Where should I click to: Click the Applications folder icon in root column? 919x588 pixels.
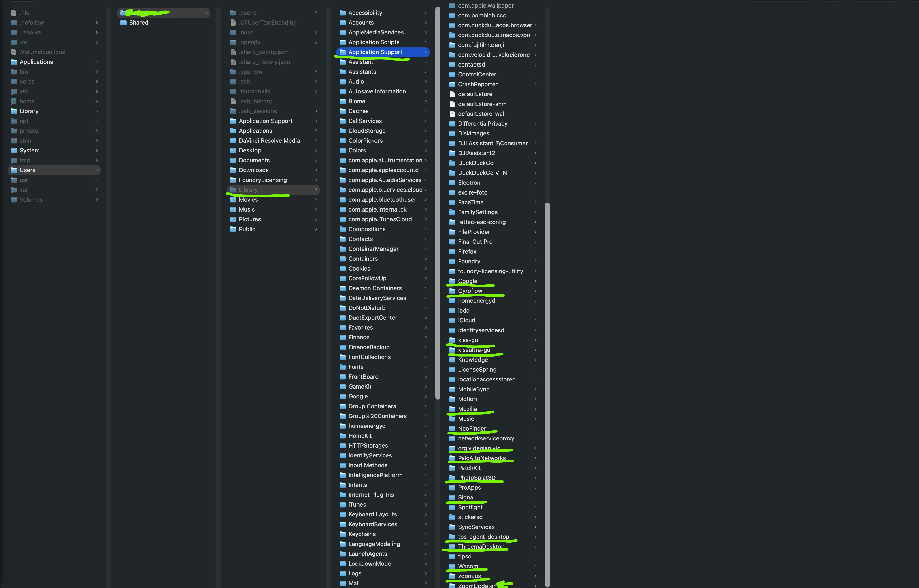click(14, 62)
